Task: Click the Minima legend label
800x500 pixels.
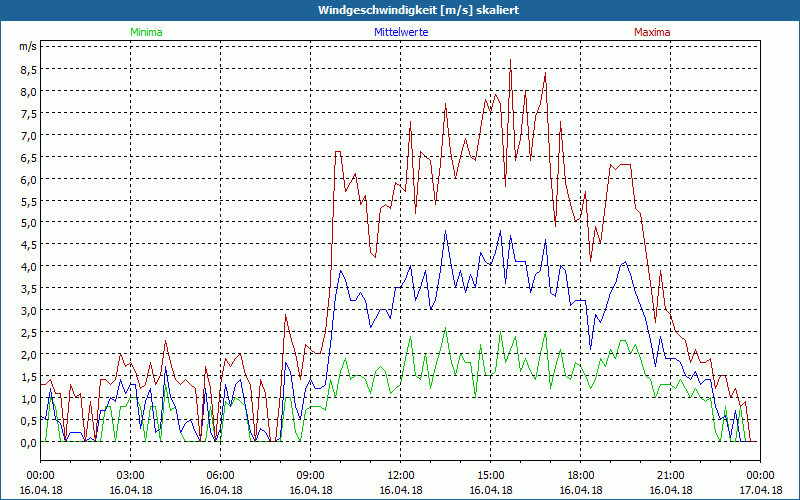Action: pyautogui.click(x=146, y=32)
